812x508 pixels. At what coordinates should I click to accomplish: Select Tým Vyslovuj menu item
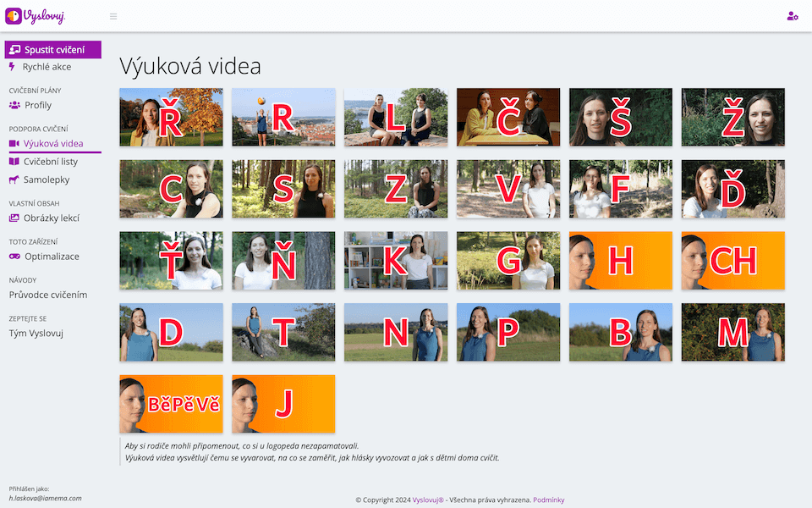coord(36,333)
